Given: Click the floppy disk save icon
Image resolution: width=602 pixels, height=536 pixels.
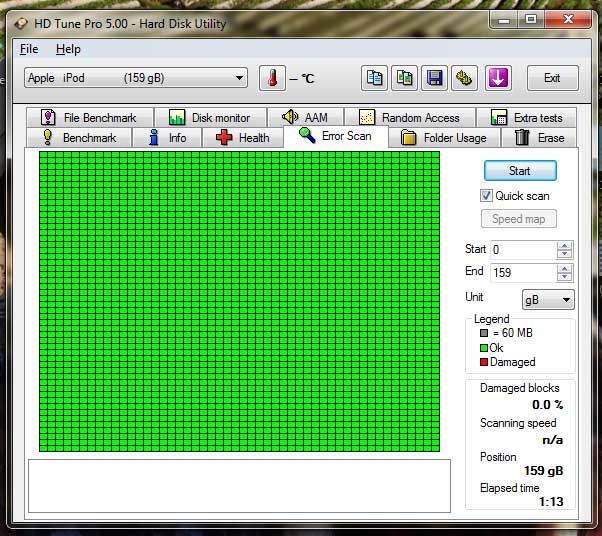Looking at the screenshot, I should click(434, 78).
